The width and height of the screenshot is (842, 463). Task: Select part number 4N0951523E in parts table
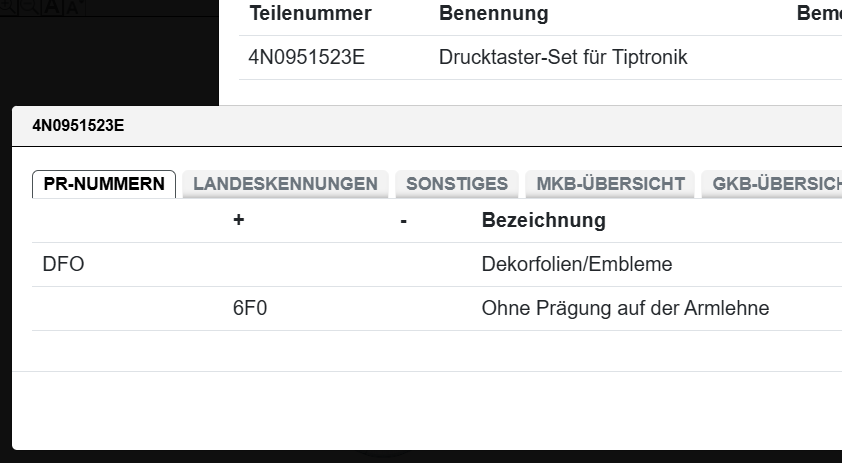pos(306,58)
